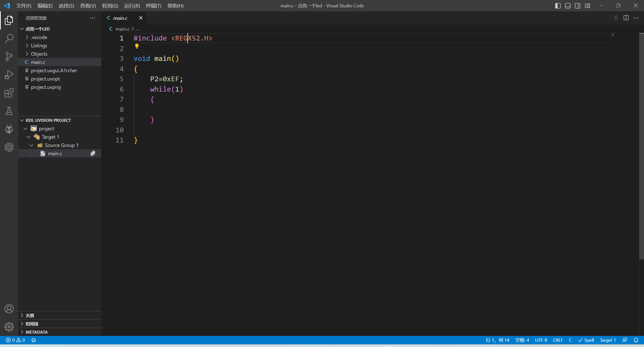644x347 pixels.
Task: Click UTF-8 encoding in status bar
Action: [541, 340]
